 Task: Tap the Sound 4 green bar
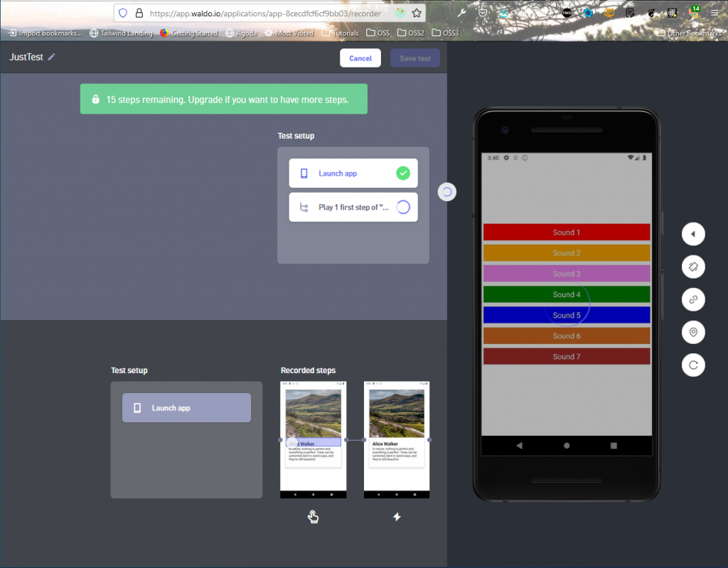click(567, 294)
